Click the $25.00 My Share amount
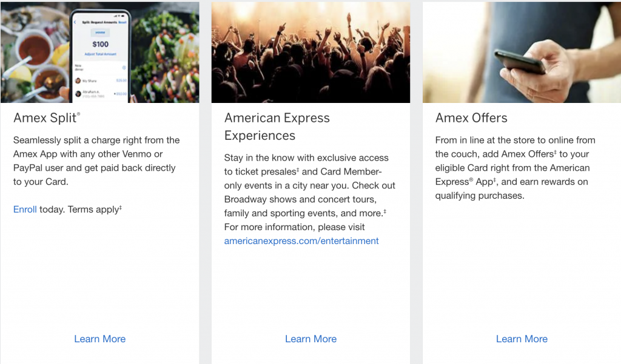621x364 pixels. tap(121, 80)
